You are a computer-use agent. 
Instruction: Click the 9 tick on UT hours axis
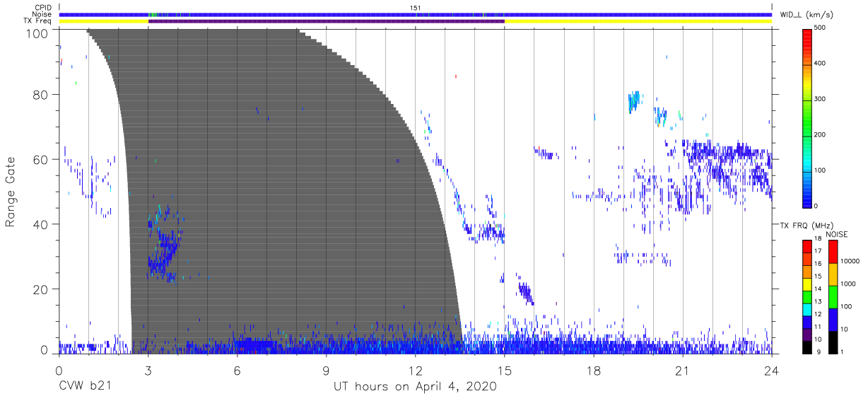click(x=327, y=370)
